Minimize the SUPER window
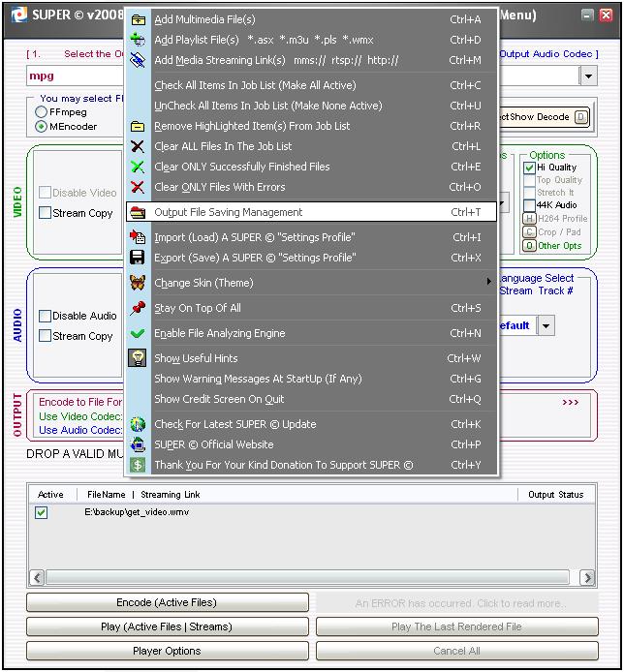The width and height of the screenshot is (624, 672). point(587,15)
